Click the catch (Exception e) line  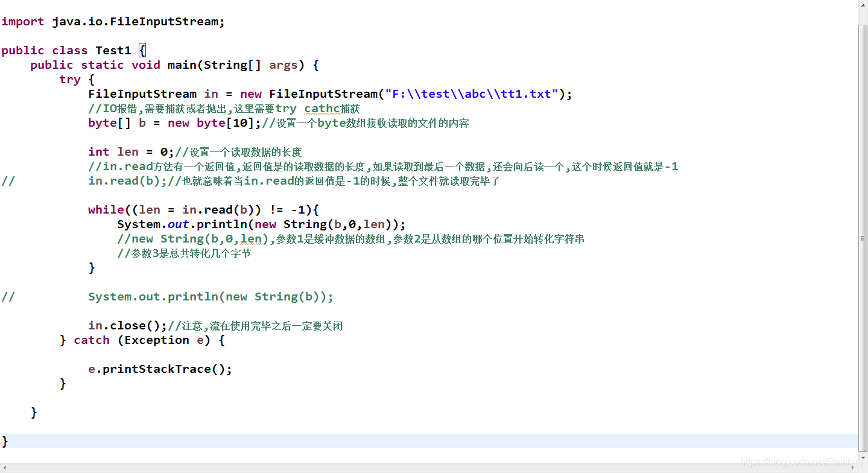pos(142,340)
